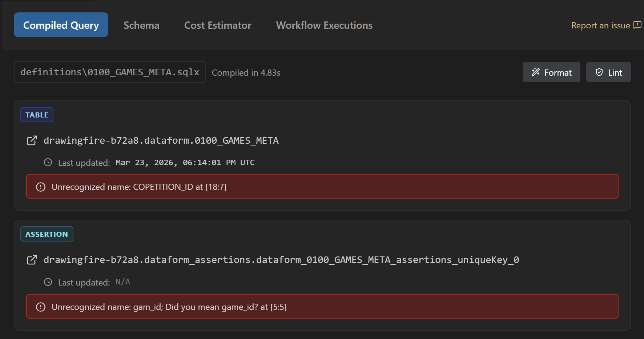Click the Mar 23, 2026 timestamp
Screen dimensions: 644x339
point(185,162)
